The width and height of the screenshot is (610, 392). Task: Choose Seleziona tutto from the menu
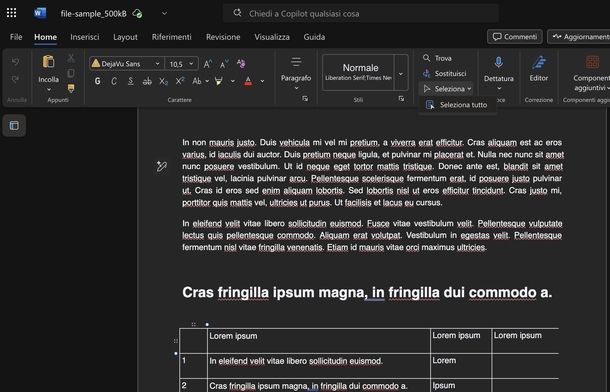[457, 105]
